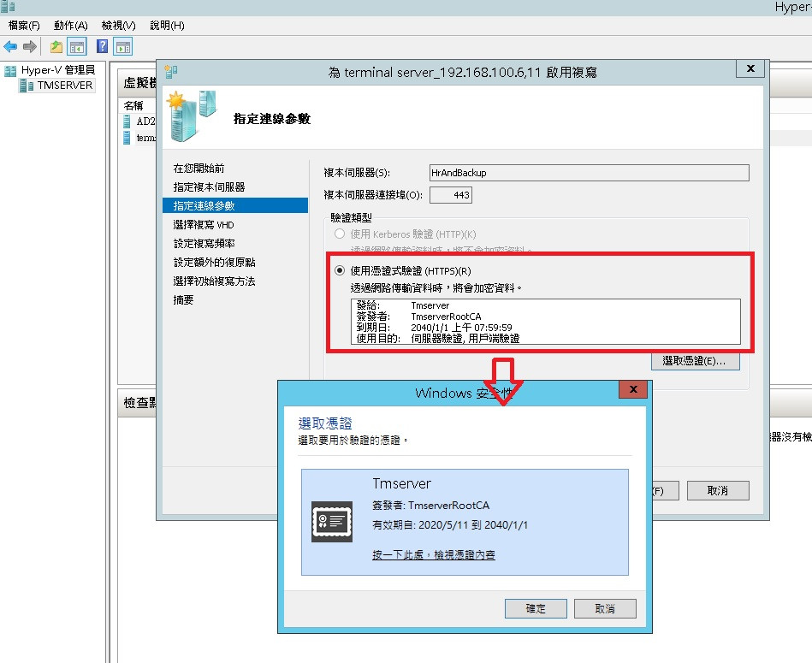Click the blue Help question mark icon
The height and width of the screenshot is (663, 812).
tap(103, 46)
